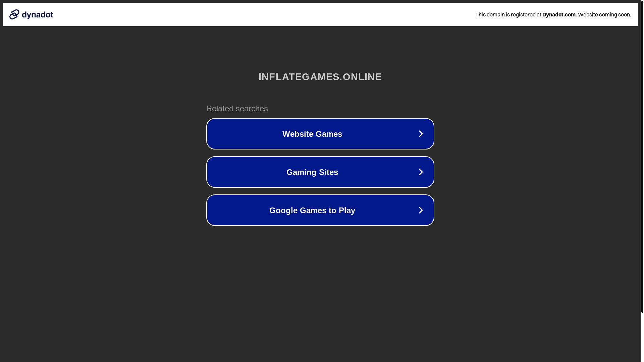This screenshot has height=362, width=644.
Task: Open the Dynadot.com link
Action: coord(559,14)
